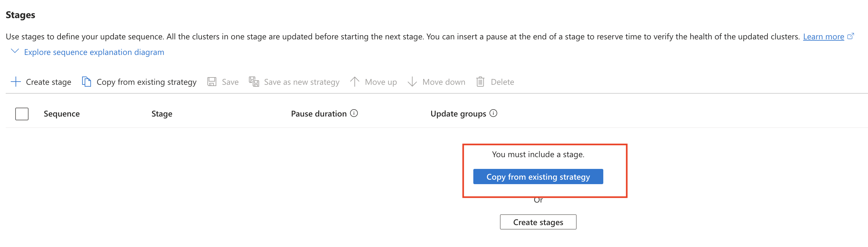
Task: Select the Update groups column header
Action: click(x=458, y=114)
